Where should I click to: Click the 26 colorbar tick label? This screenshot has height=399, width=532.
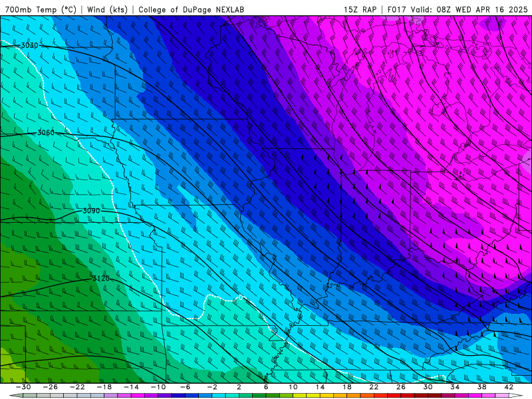(401, 387)
